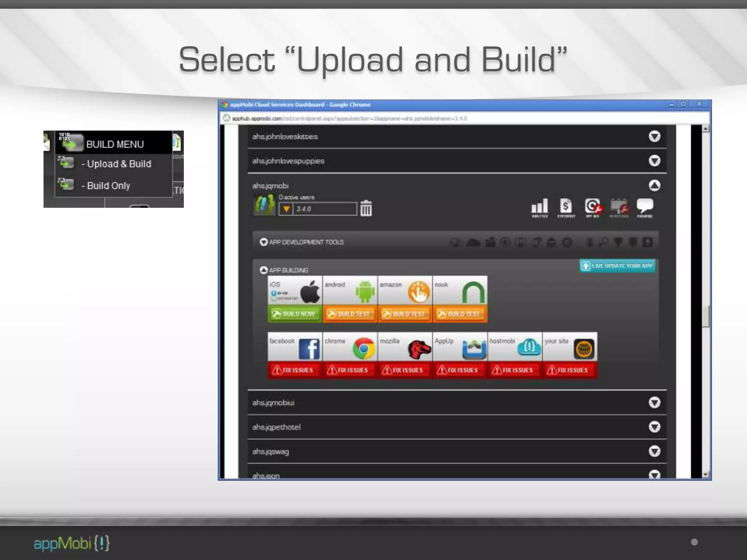Click the ahs.jqmobi app logo icon
Image resolution: width=747 pixels, height=560 pixels.
click(264, 205)
